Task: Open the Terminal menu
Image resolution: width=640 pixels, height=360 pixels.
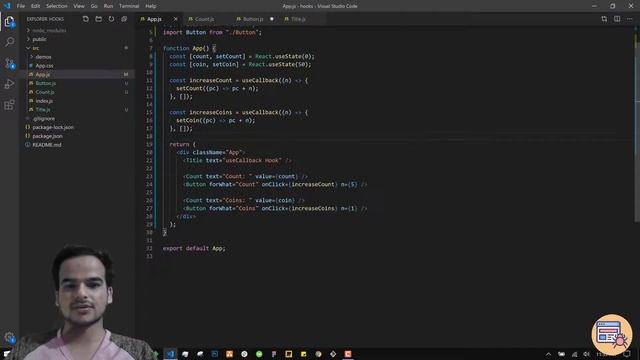Action: 129,6
